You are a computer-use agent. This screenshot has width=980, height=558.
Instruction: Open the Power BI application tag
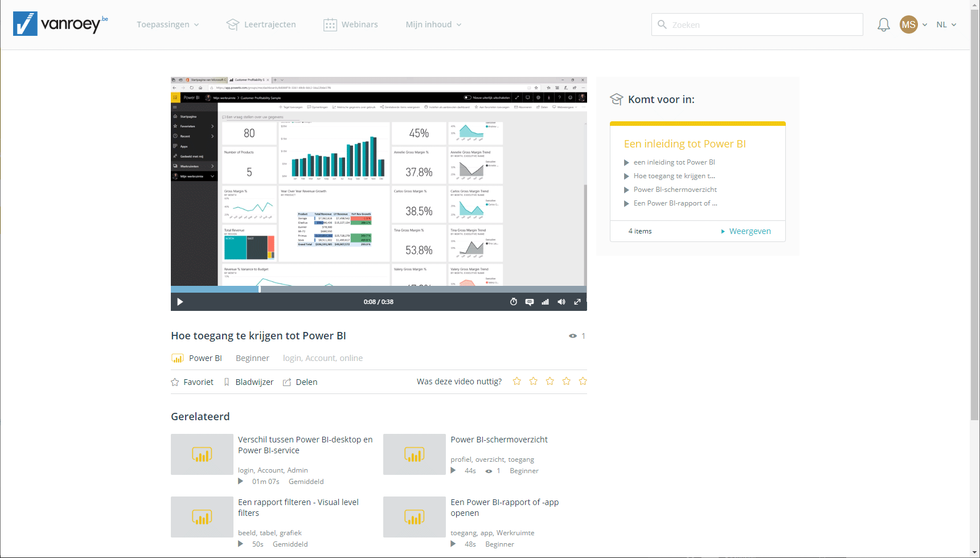tap(206, 358)
